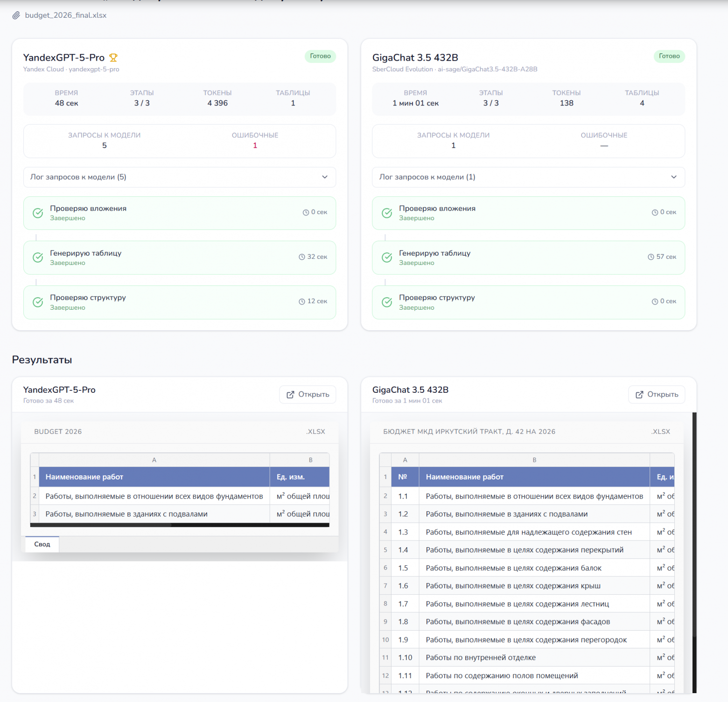This screenshot has width=728, height=702.
Task: Select column A header in the YandexGPT spreadsheet
Action: [x=154, y=460]
